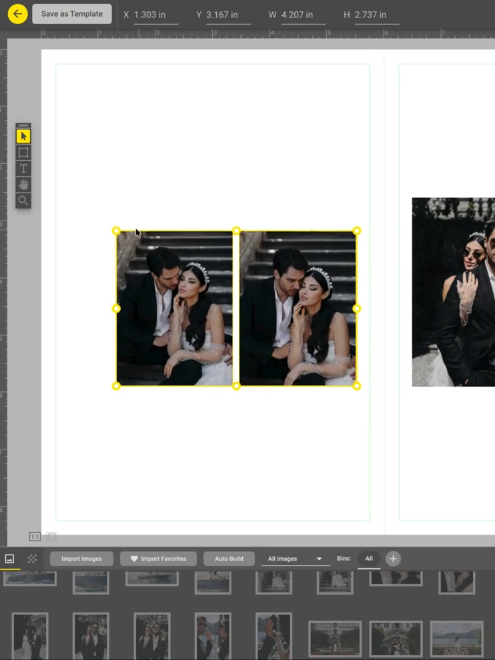Click Save as Template
Viewport: 495px width, 660px height.
click(72, 14)
